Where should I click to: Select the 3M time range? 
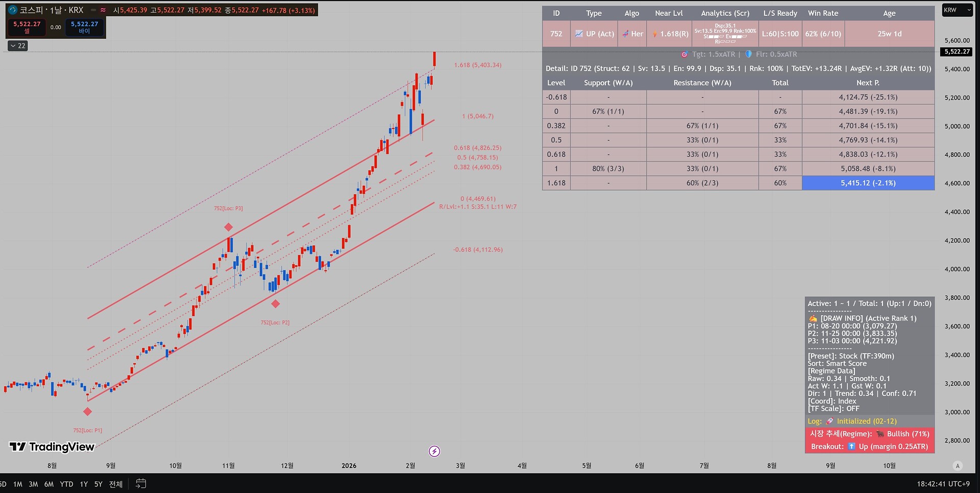33,484
